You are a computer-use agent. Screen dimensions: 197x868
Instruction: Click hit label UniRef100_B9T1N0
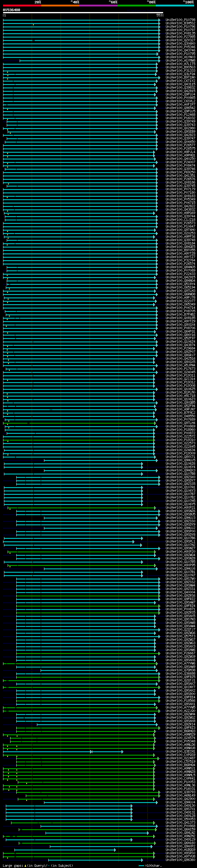coord(180,78)
